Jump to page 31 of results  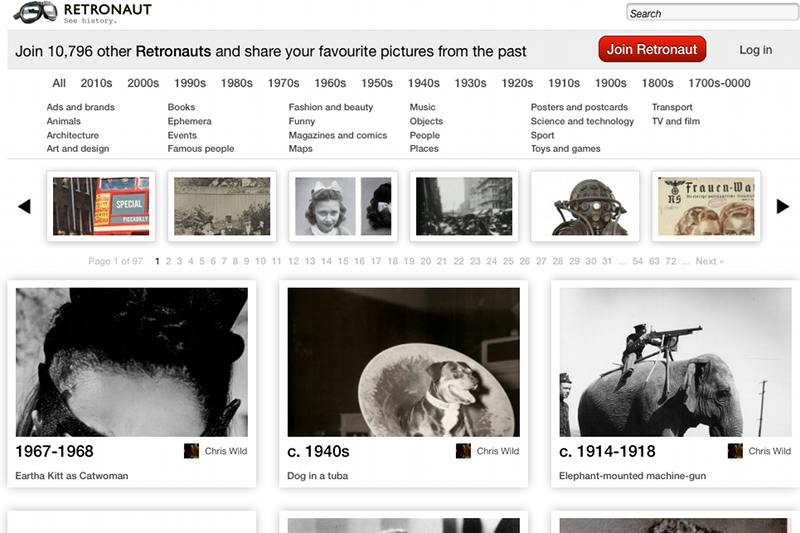[607, 261]
